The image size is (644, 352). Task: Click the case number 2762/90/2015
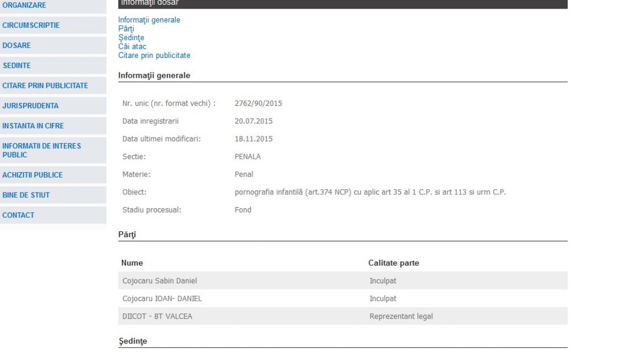point(258,104)
